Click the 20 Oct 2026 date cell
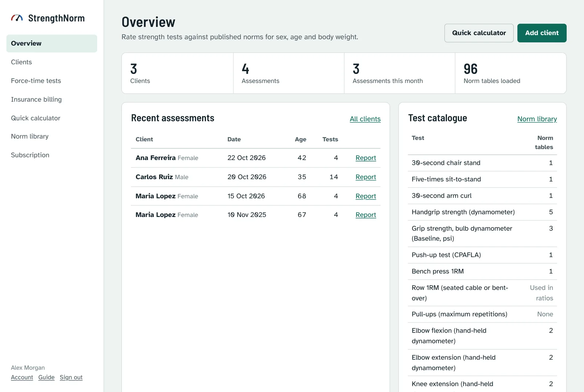 coord(247,177)
